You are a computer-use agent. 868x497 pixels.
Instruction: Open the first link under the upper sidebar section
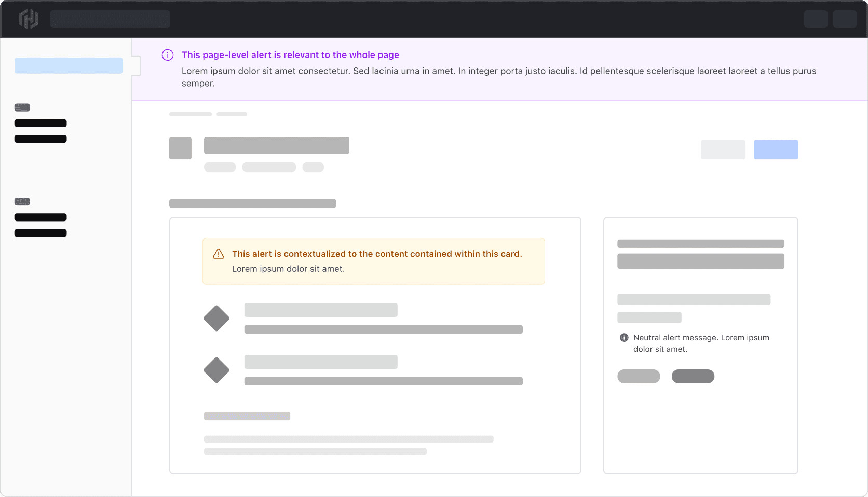click(x=40, y=123)
